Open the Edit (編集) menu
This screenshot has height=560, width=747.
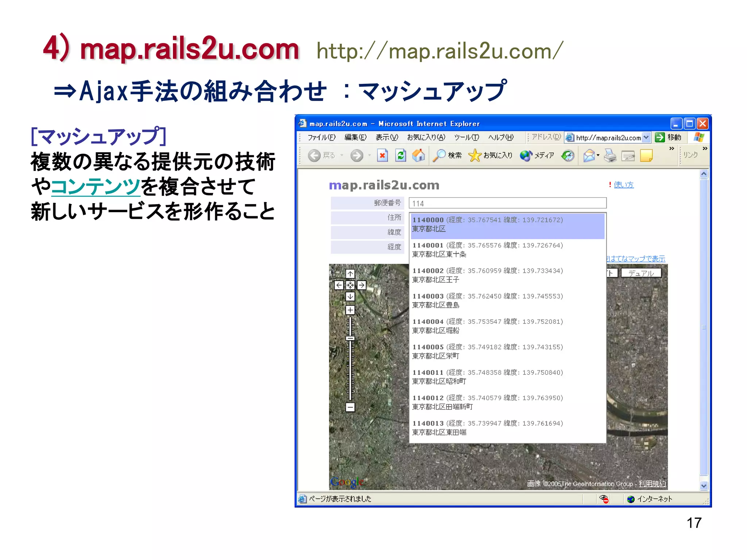[355, 137]
